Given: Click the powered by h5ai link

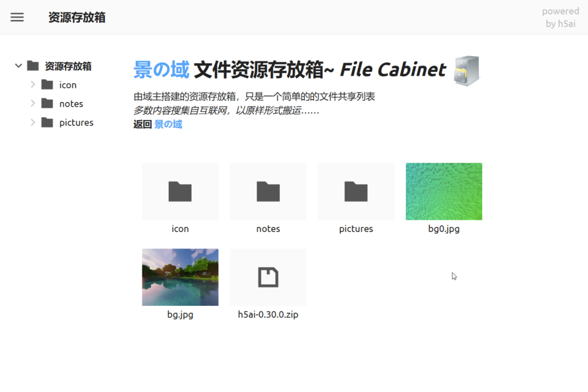Looking at the screenshot, I should (560, 17).
